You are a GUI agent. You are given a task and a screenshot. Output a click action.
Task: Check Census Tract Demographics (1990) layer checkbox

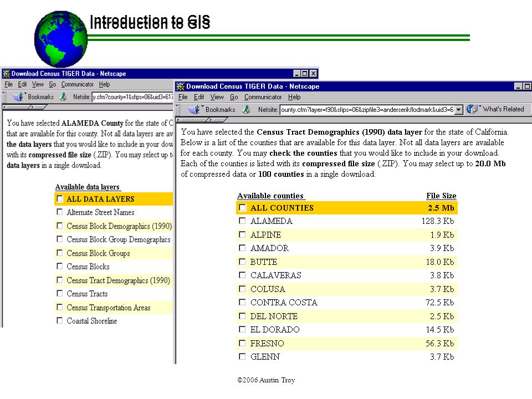tap(60, 280)
